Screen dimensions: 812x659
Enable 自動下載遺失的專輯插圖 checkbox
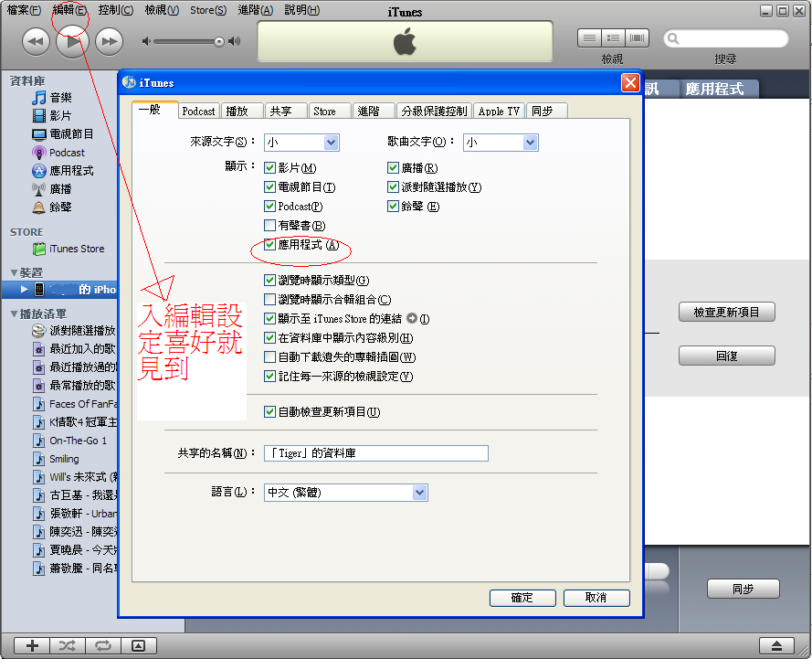coord(269,357)
